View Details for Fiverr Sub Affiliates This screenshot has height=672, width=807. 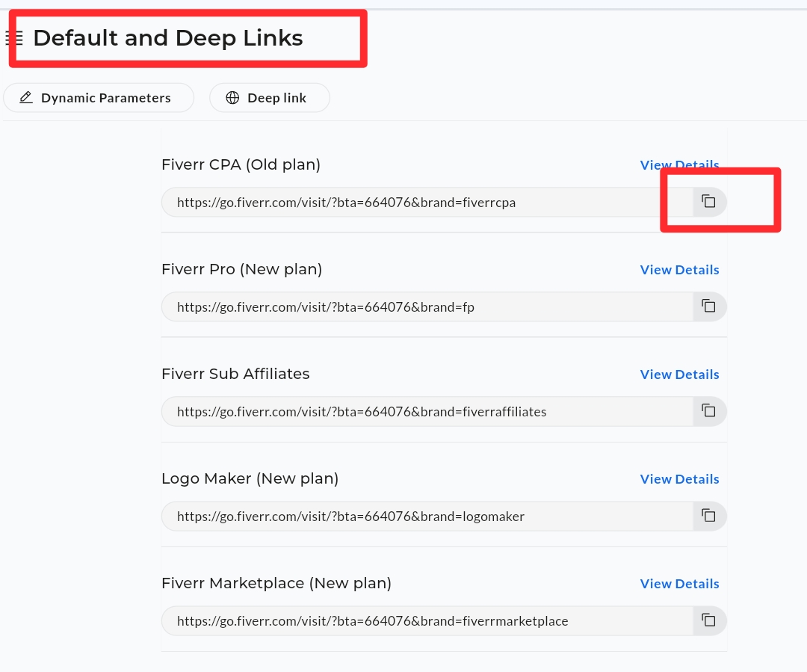679,374
